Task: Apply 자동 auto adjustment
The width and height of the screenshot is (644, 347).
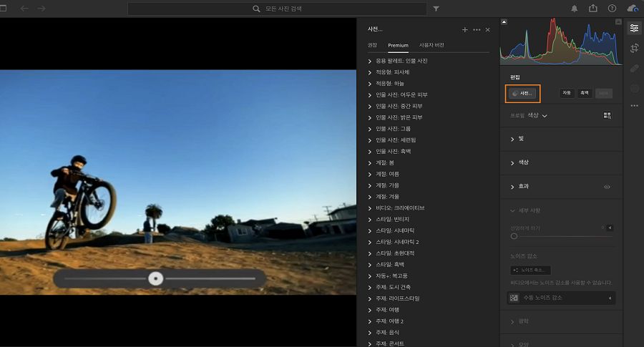Action: pyautogui.click(x=567, y=93)
